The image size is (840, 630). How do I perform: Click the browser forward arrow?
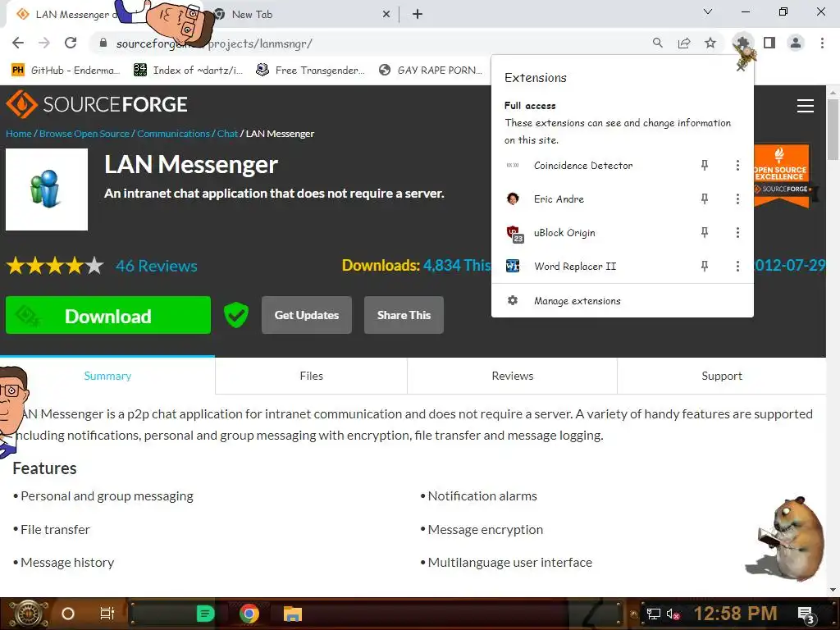pyautogui.click(x=44, y=43)
